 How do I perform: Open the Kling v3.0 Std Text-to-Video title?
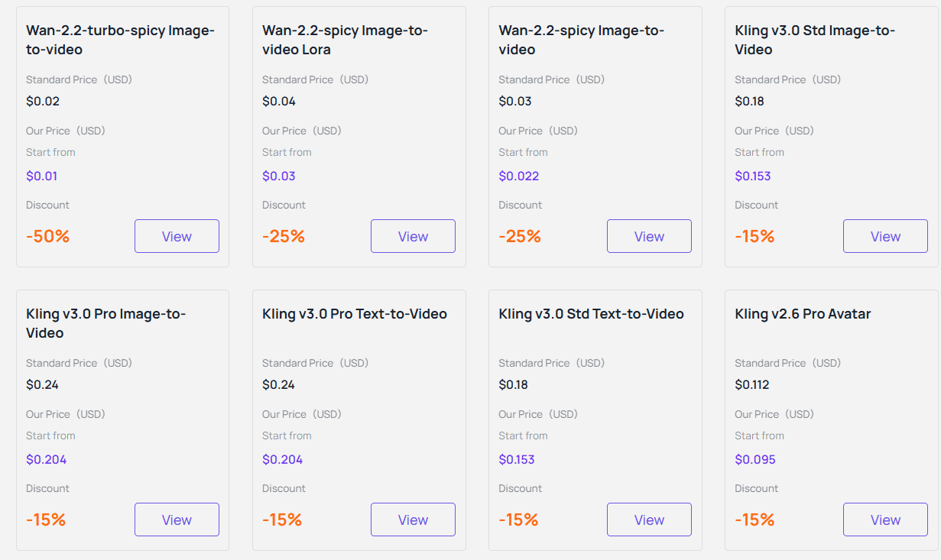tap(591, 314)
